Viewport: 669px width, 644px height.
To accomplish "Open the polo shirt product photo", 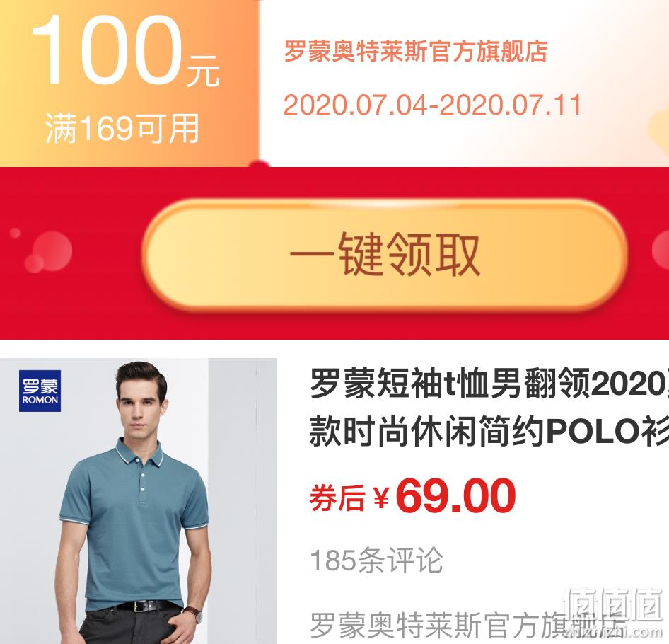I will pos(138,501).
